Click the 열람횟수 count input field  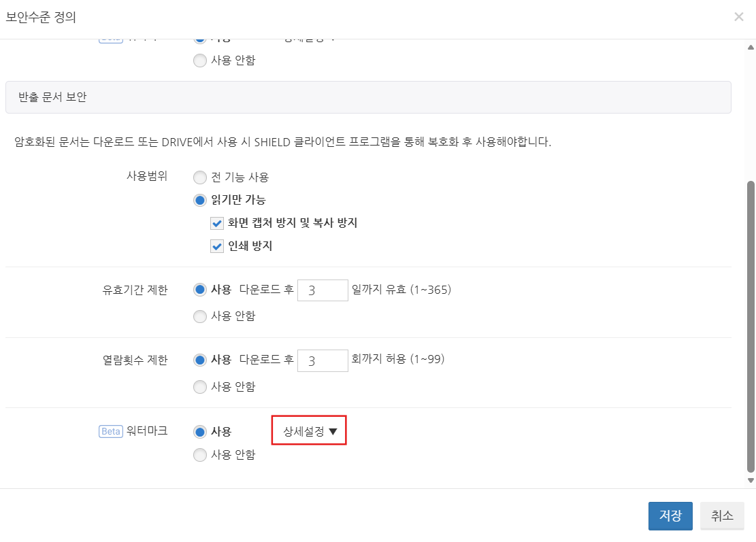coord(323,360)
